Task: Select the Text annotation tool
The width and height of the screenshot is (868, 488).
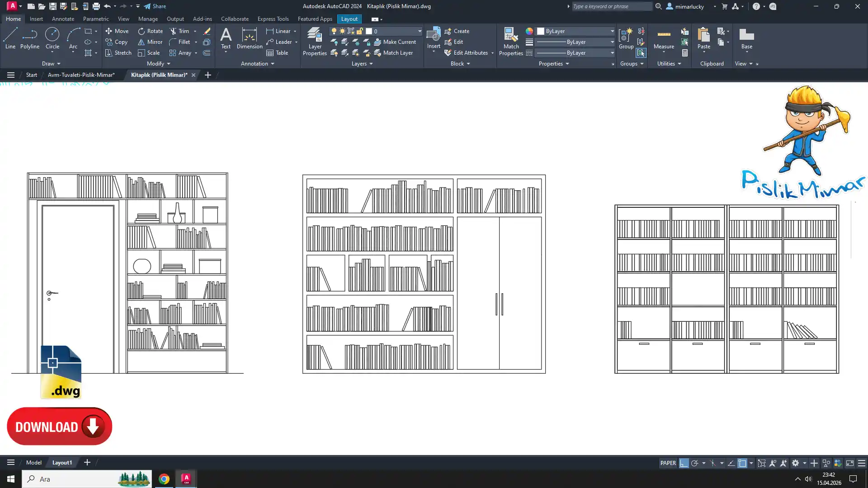Action: coord(226,38)
